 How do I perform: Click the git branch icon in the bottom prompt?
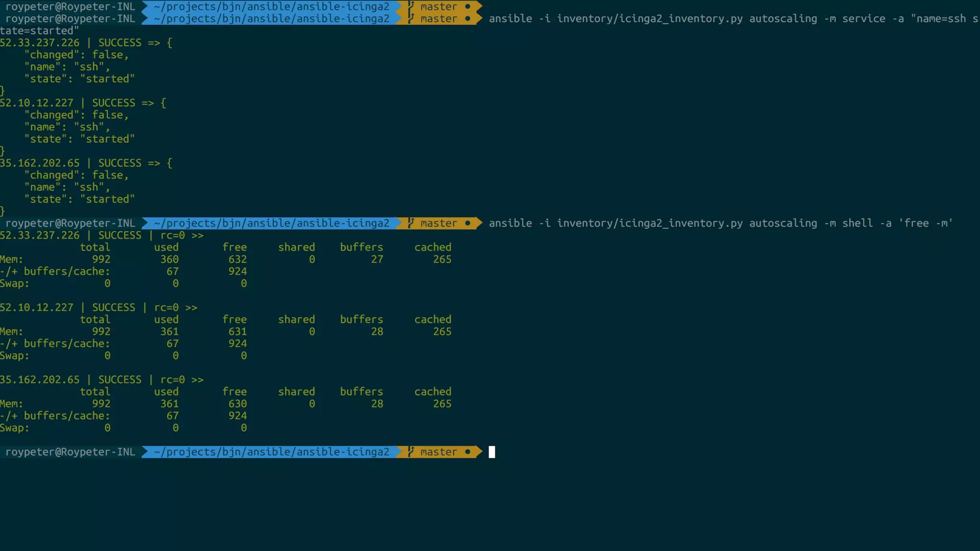coord(411,452)
